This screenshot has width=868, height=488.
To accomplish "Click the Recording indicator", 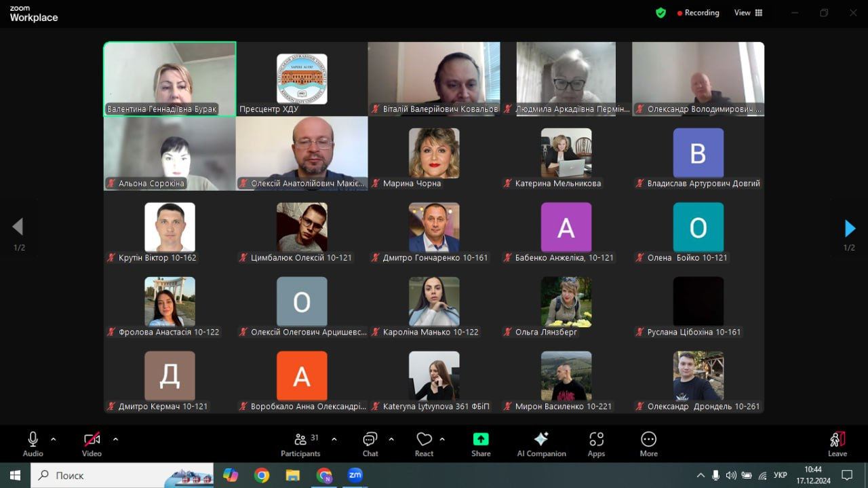I will tap(698, 13).
